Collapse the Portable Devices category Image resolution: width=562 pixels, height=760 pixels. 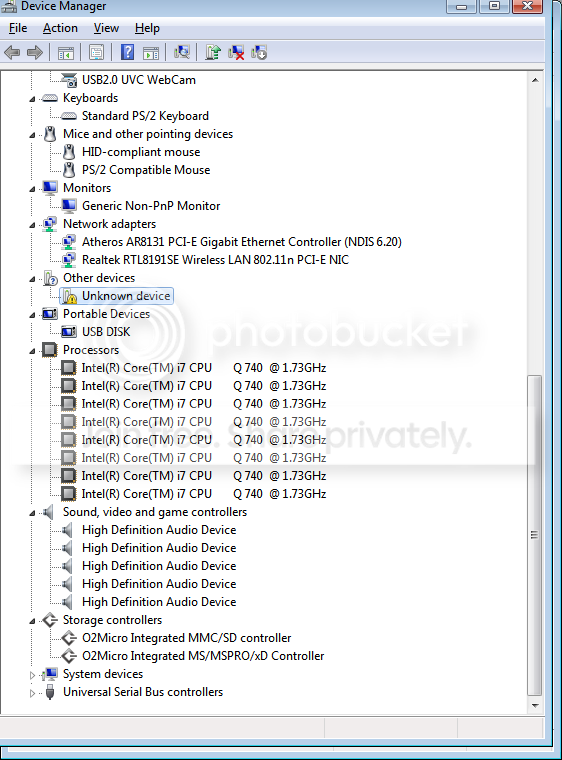click(x=32, y=315)
